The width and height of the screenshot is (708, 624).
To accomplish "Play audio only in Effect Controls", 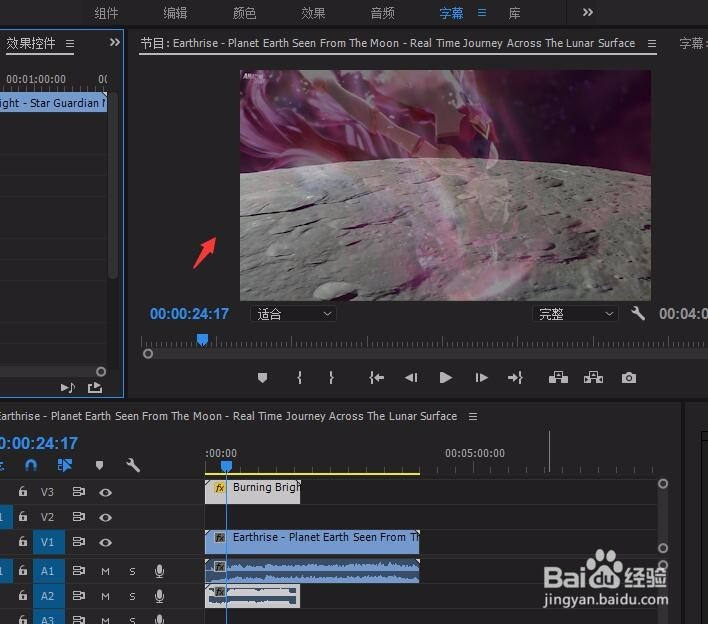I will tap(68, 387).
